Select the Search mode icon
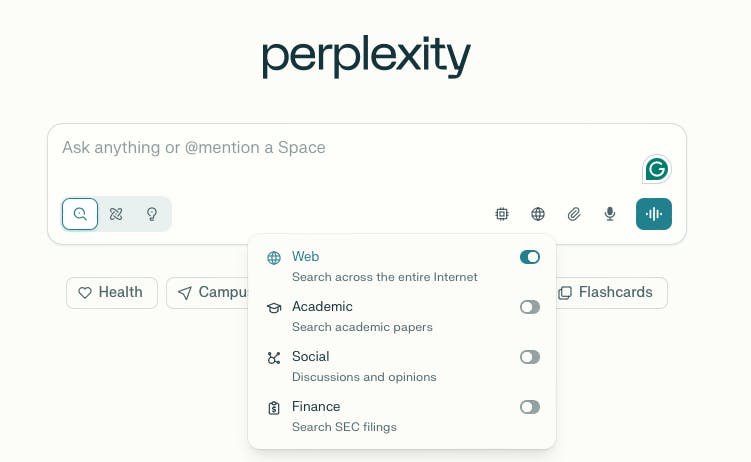The width and height of the screenshot is (751, 462). click(80, 214)
